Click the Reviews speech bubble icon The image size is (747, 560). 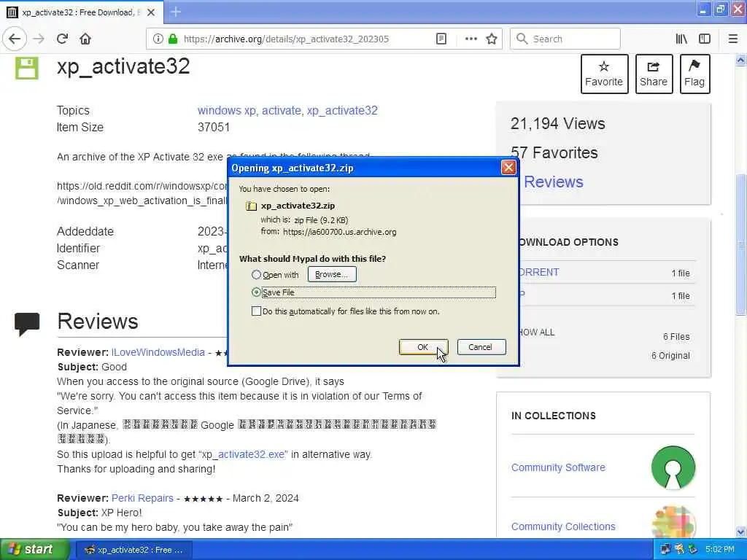tap(27, 324)
